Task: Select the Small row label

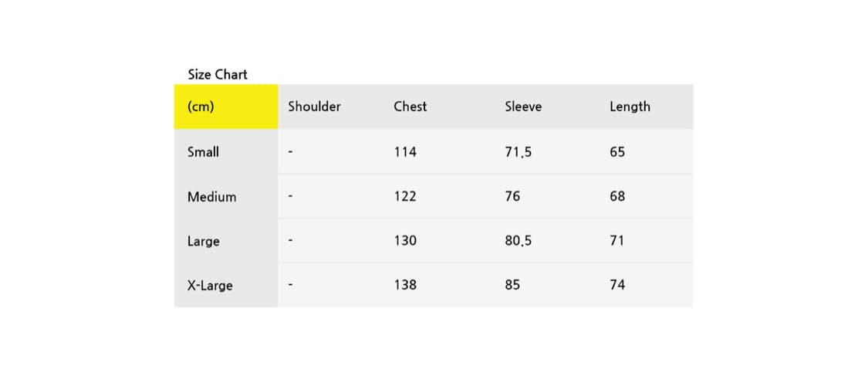Action: click(x=203, y=152)
